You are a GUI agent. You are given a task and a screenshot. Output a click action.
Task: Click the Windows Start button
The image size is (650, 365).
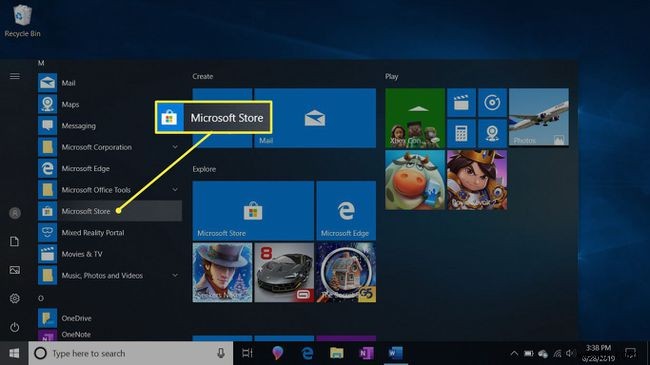tap(14, 353)
